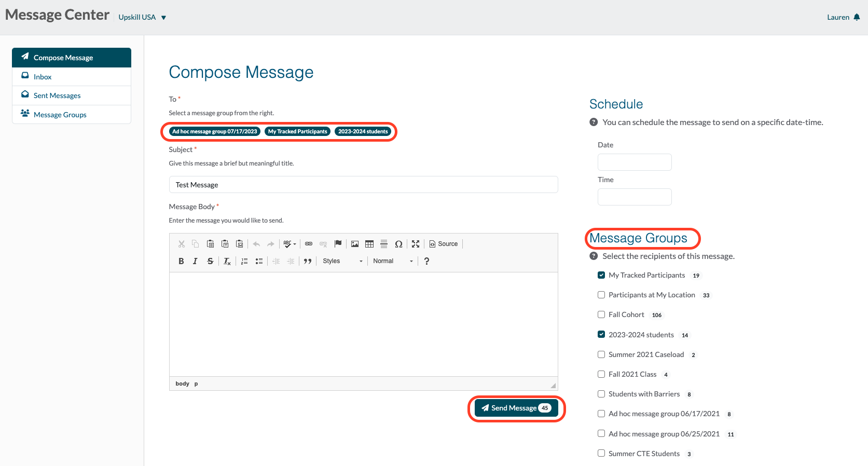Screen dimensions: 868x466
Task: Insert a bulleted list
Action: (259, 261)
